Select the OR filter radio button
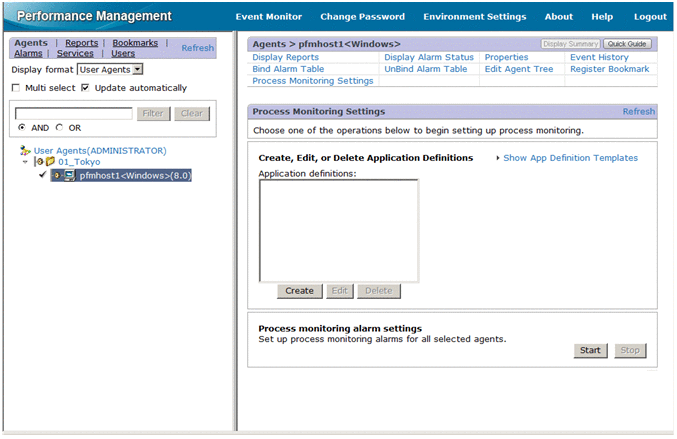Viewport: 677px width, 439px height. 60,128
